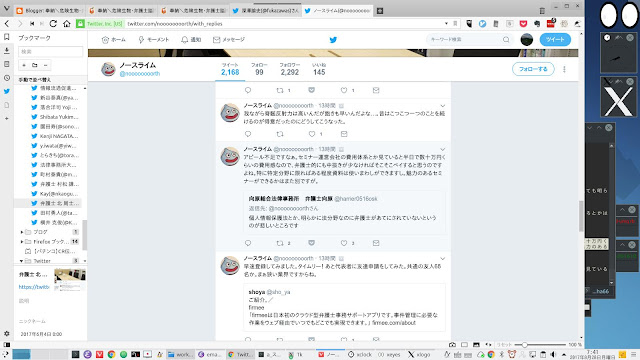Collapse the Twitter bookmark folder
Image resolution: width=640 pixels, height=360 pixels.
coord(22,261)
